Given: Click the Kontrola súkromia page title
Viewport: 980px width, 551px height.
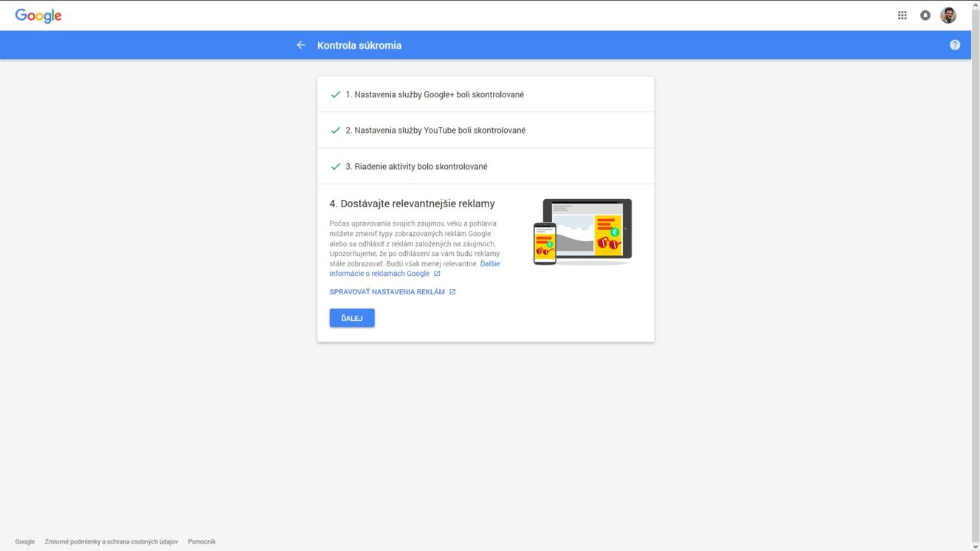Looking at the screenshot, I should 359,45.
